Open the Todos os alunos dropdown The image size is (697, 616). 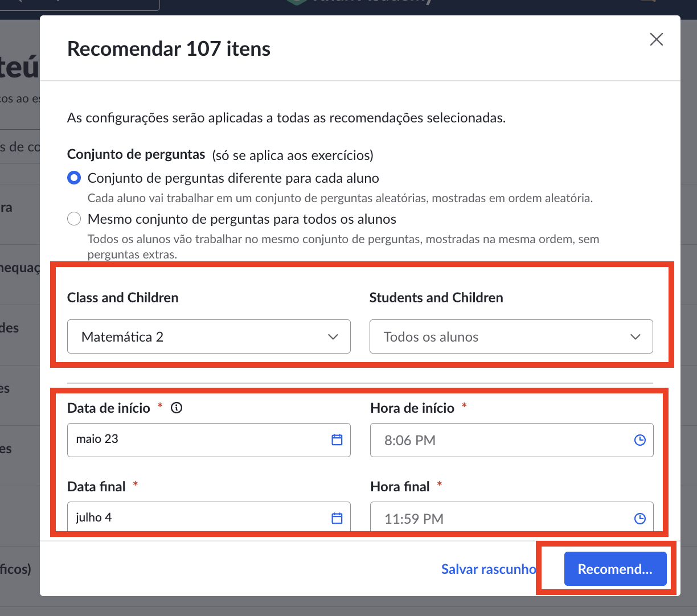511,336
